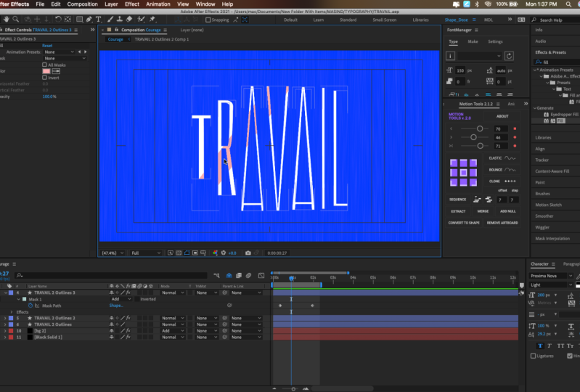
Task: Click the Motion Tools slider valued 46
Action: (475, 137)
